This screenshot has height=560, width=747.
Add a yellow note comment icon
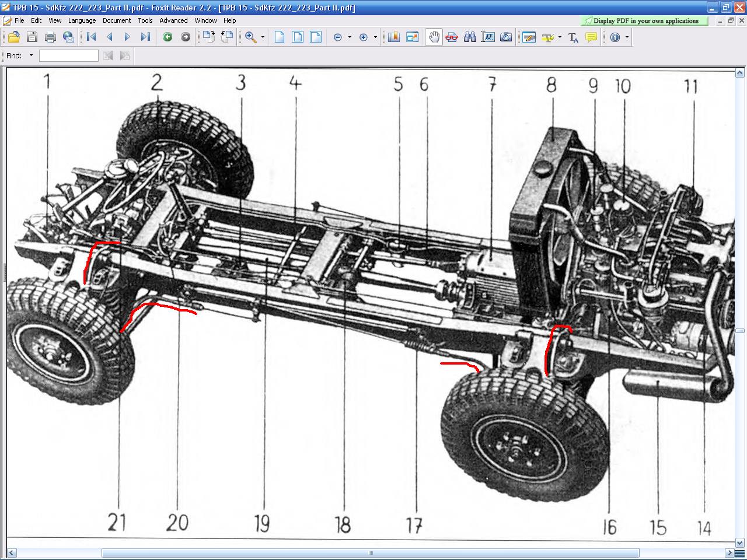click(x=591, y=37)
